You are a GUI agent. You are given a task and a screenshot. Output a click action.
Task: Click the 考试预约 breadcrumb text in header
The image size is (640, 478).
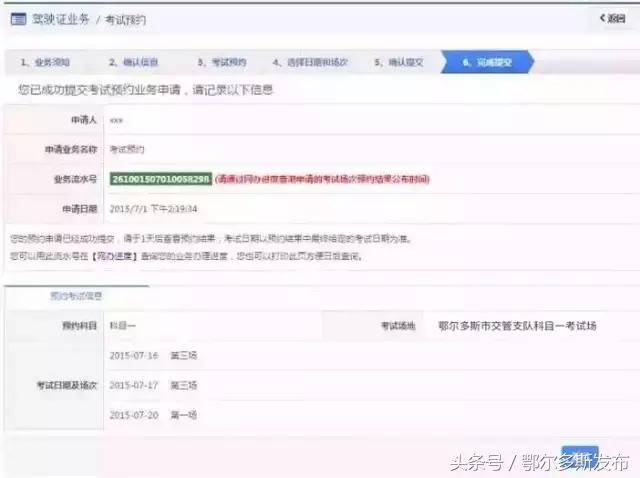(x=126, y=20)
